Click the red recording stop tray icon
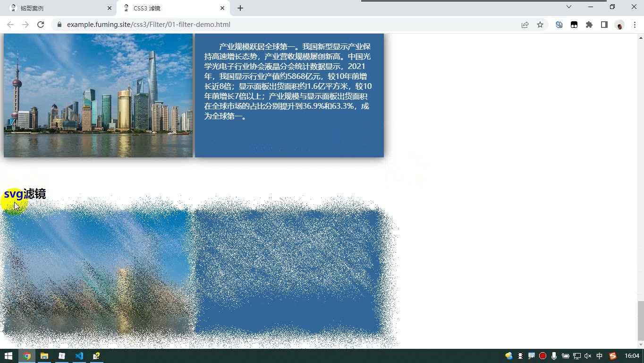This screenshot has height=363, width=644. tap(542, 356)
